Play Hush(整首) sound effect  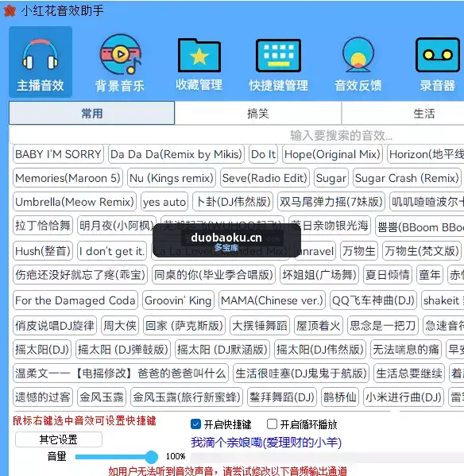pos(43,251)
